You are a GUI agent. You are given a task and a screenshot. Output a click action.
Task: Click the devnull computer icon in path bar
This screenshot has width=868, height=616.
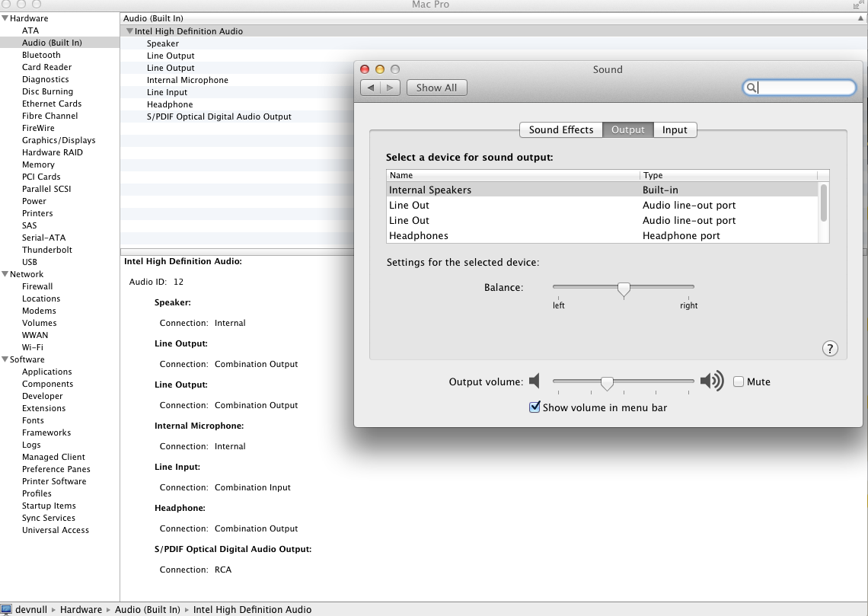point(6,609)
